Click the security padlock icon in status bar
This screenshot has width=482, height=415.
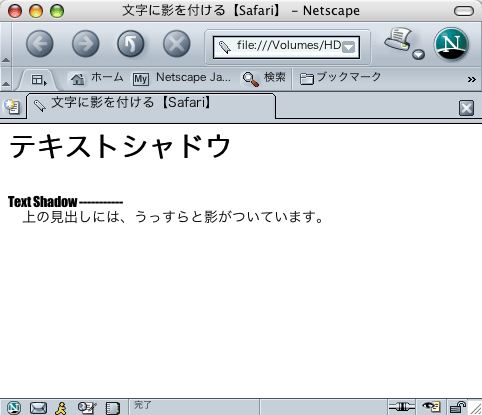(x=458, y=407)
